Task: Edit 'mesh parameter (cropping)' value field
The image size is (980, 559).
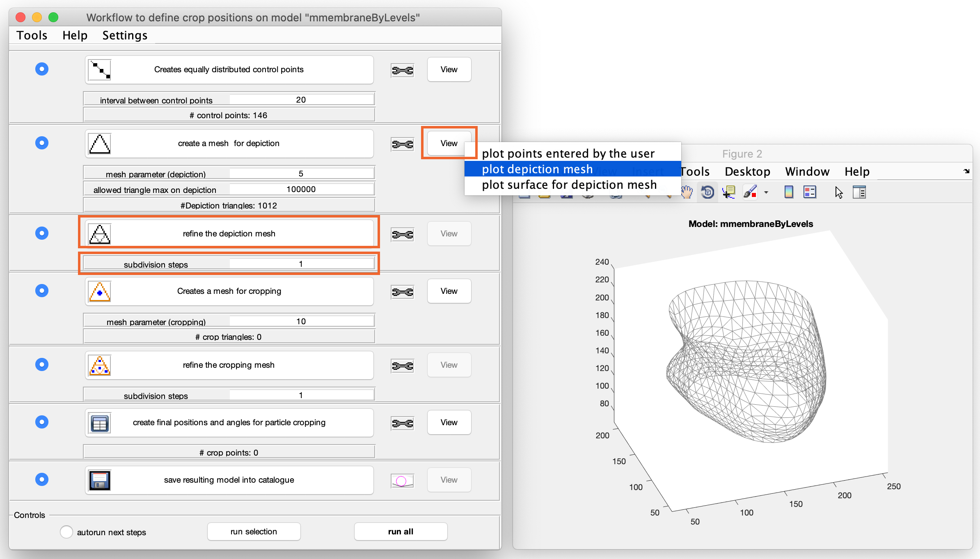Action: tap(301, 321)
